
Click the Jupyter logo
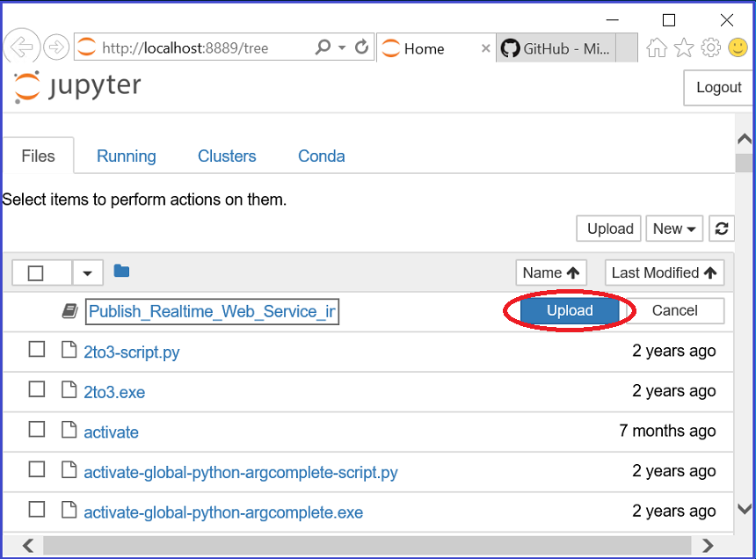(x=77, y=87)
